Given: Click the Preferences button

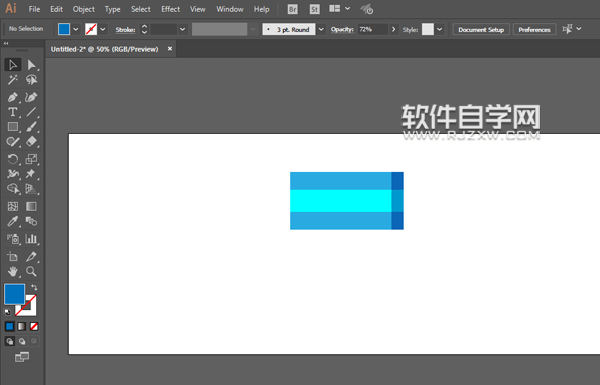Looking at the screenshot, I should click(x=534, y=29).
